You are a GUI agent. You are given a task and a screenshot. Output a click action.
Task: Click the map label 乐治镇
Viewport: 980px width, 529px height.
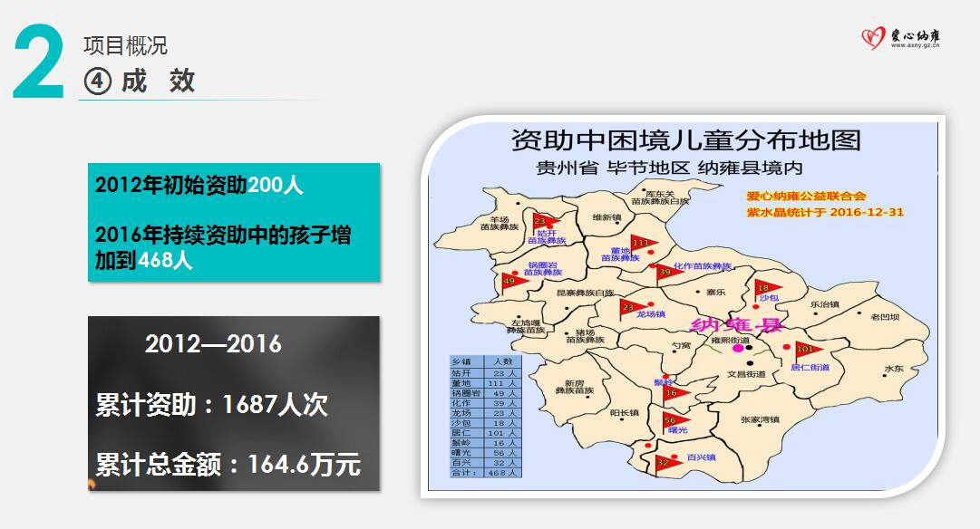tap(824, 304)
